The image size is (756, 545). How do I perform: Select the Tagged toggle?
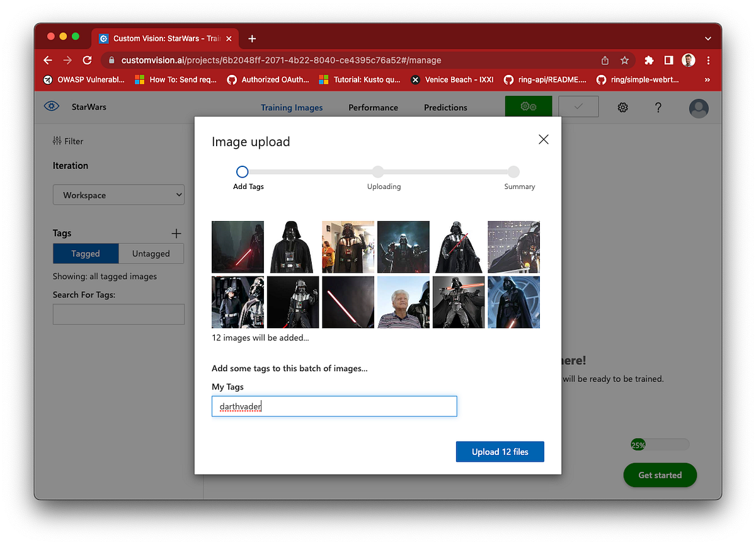[86, 253]
